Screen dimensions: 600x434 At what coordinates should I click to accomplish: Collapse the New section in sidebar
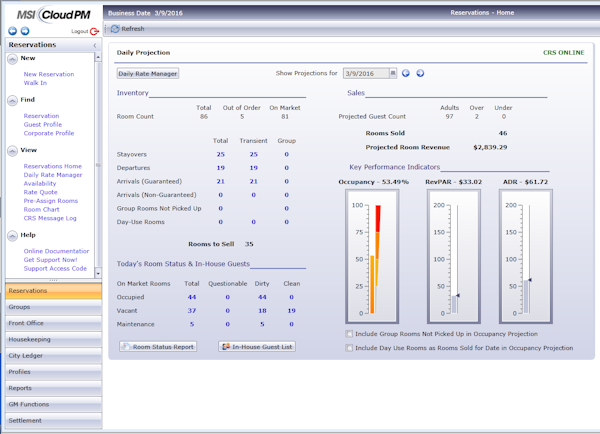[x=11, y=58]
